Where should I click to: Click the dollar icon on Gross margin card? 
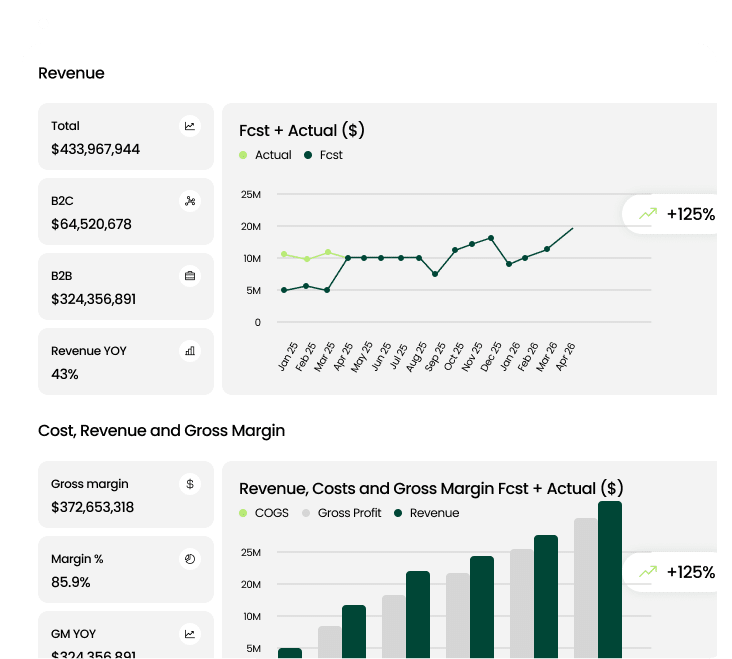[189, 484]
